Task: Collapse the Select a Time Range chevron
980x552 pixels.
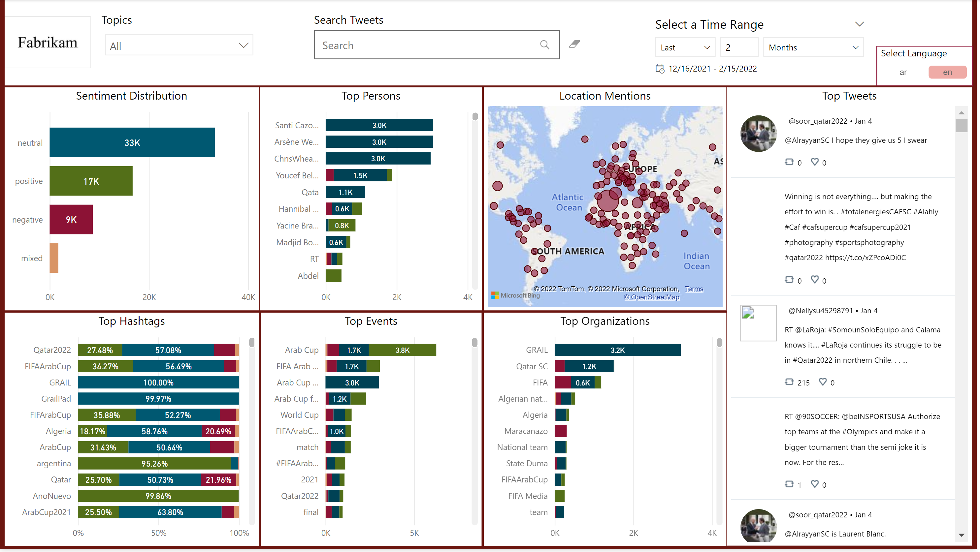Action: (x=859, y=24)
